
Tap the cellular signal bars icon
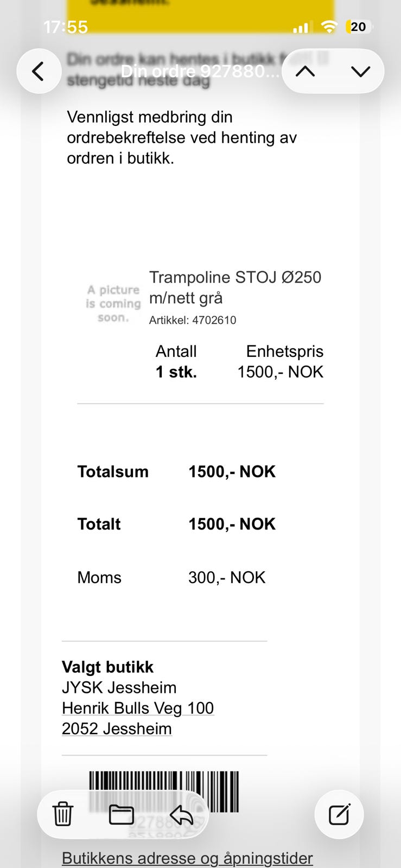[301, 27]
